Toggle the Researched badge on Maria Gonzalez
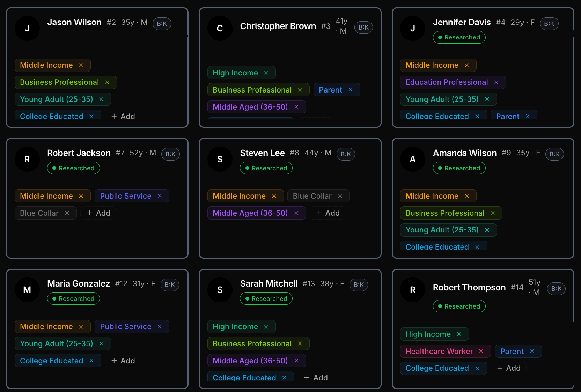The height and width of the screenshot is (392, 581). point(73,298)
